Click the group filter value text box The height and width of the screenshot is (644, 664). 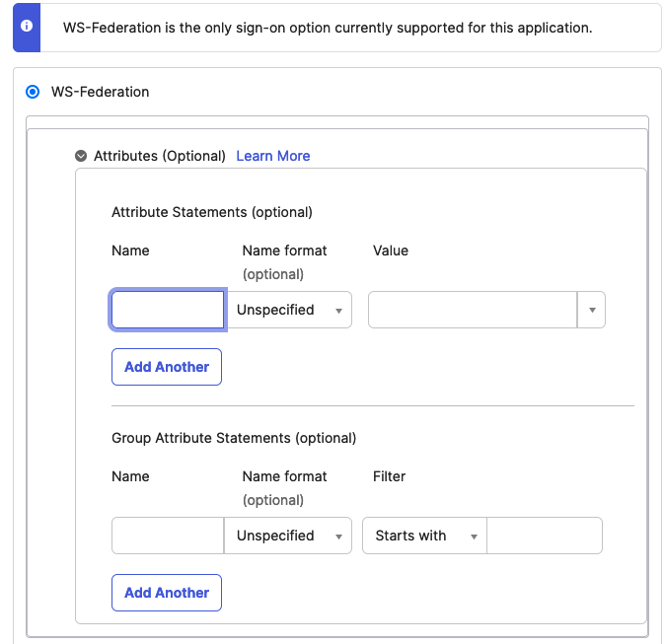click(545, 536)
